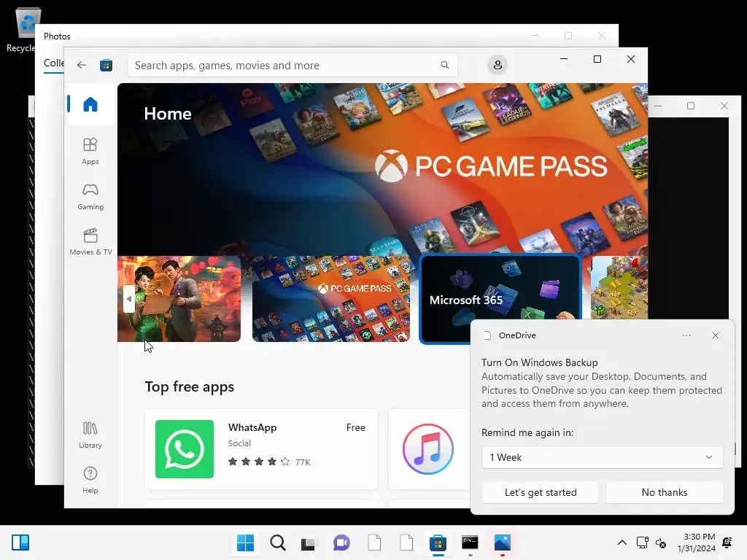Open the Windows Start menu
The height and width of the screenshot is (560, 747).
(245, 542)
